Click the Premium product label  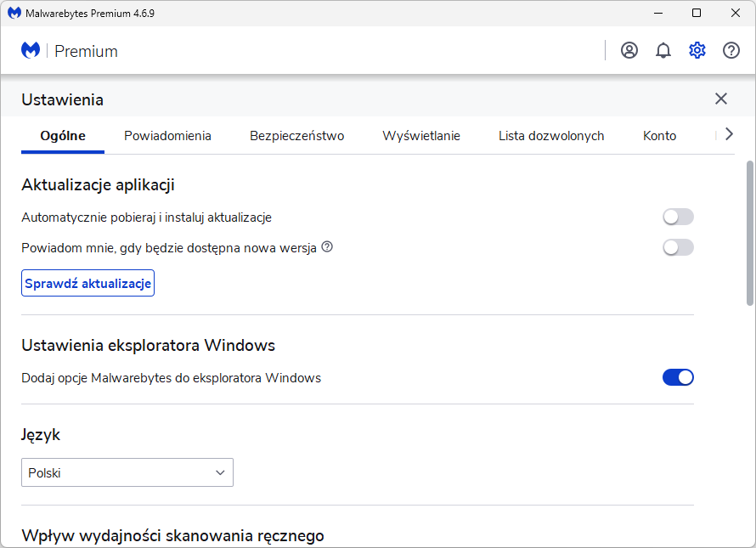point(86,51)
